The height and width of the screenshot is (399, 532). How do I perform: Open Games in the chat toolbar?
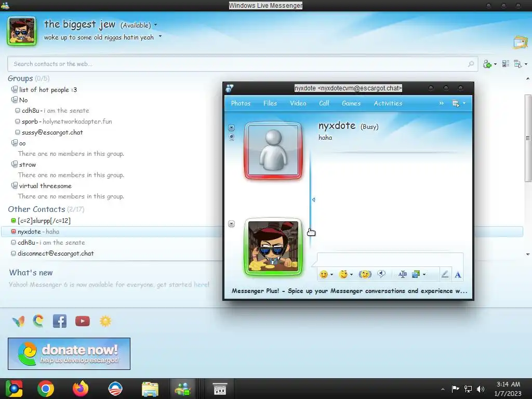[x=351, y=103]
